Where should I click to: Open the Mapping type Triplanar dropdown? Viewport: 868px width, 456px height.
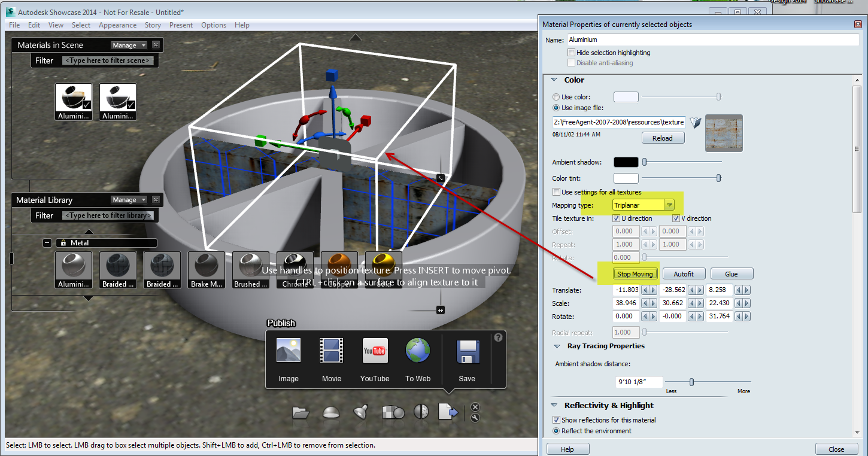(x=644, y=205)
